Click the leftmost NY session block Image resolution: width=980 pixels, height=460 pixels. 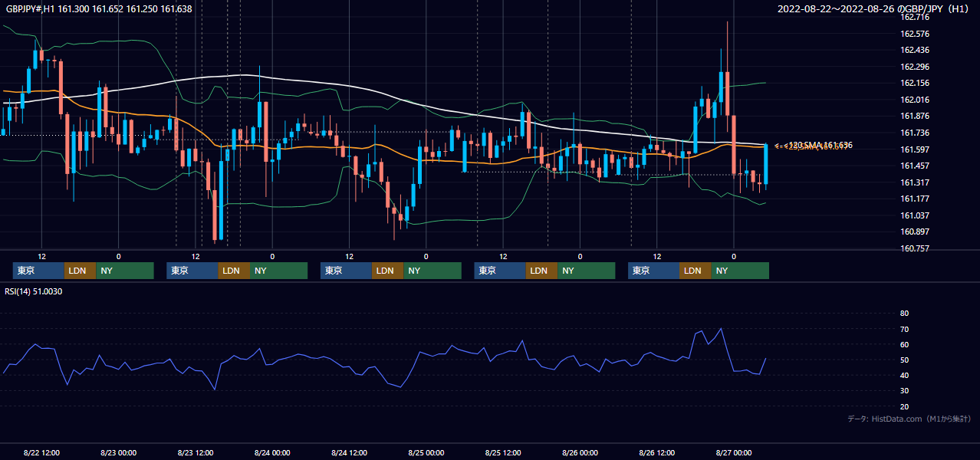click(x=125, y=271)
